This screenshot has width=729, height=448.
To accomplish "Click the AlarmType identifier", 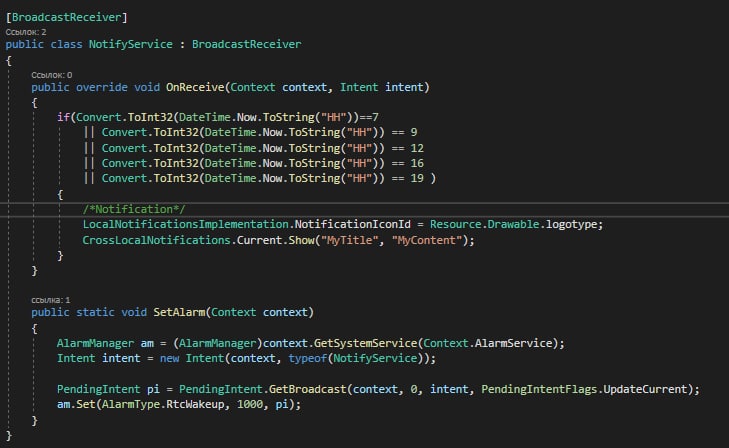I will click(x=131, y=404).
